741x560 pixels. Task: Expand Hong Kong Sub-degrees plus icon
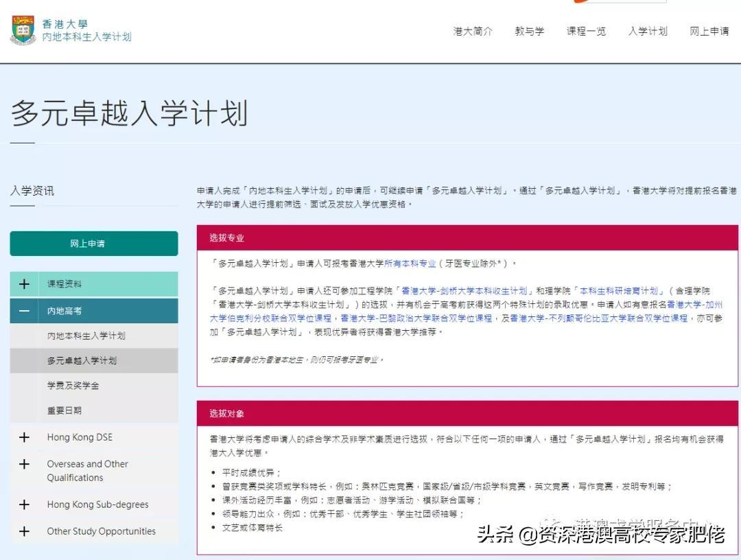[24, 504]
